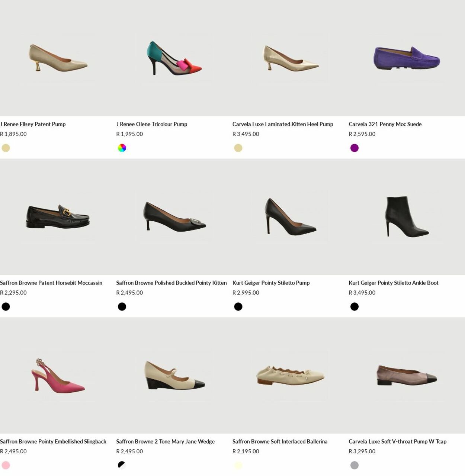Open the Carvela Luxe Laminated Kitten Heel image
The image size is (465, 476).
(x=291, y=58)
